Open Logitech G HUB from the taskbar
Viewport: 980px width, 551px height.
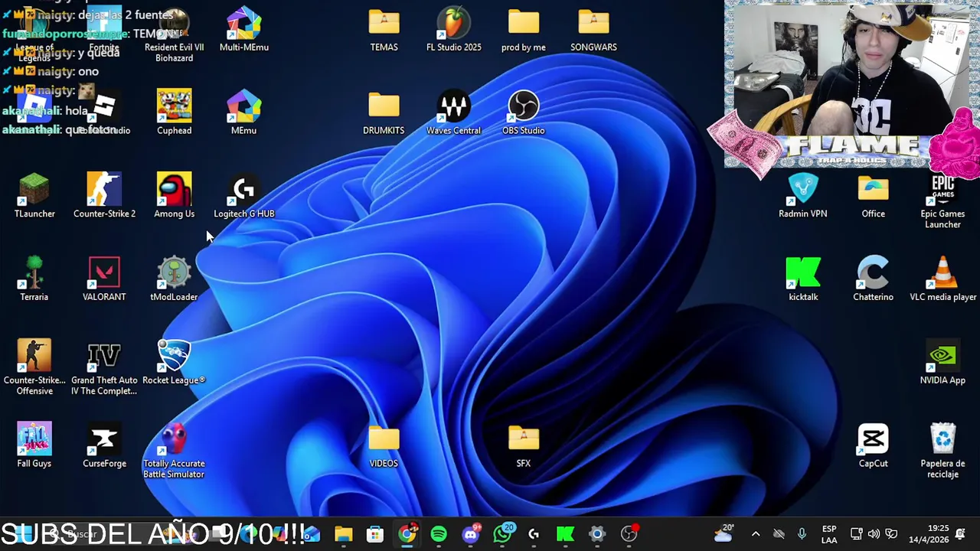[x=534, y=534]
